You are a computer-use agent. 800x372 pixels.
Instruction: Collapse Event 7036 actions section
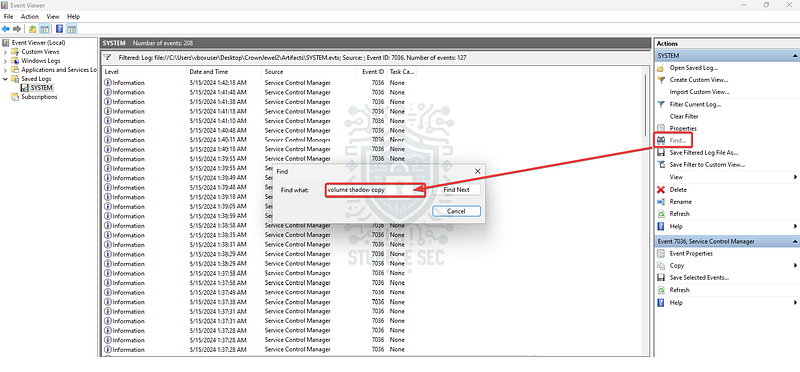(x=794, y=241)
